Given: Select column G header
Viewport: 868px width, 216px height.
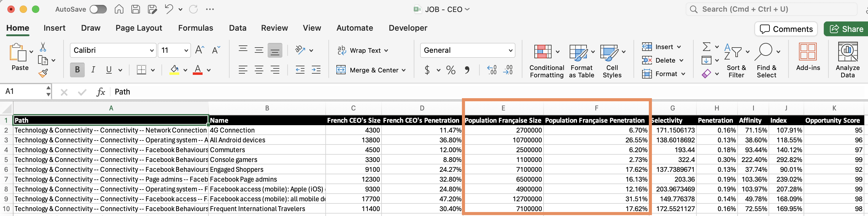Looking at the screenshot, I should [x=672, y=108].
